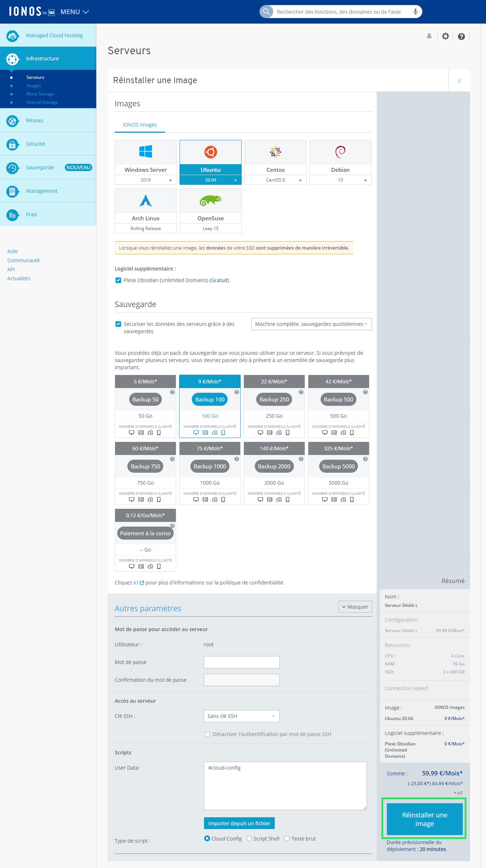
Task: Click the info icon on Backup 250
Action: tap(301, 392)
